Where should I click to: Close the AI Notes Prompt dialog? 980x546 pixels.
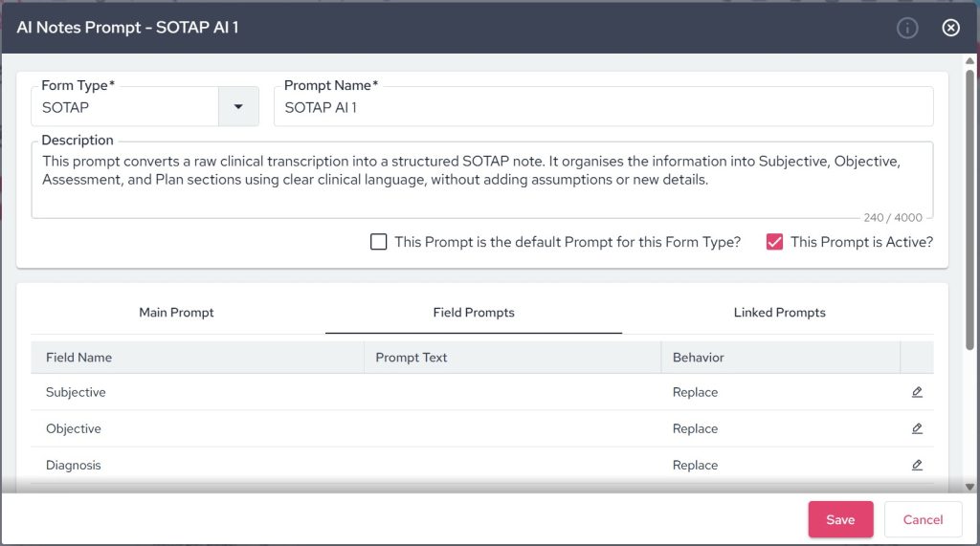tap(950, 28)
